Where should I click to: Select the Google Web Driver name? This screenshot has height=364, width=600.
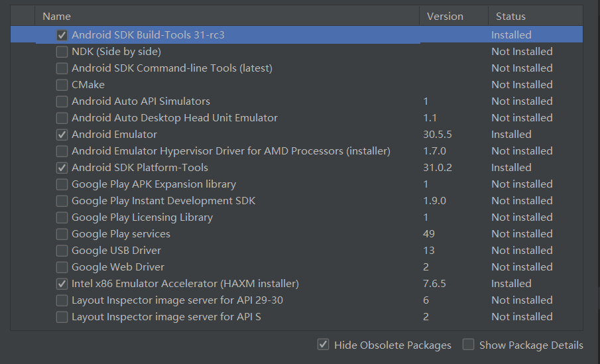118,267
